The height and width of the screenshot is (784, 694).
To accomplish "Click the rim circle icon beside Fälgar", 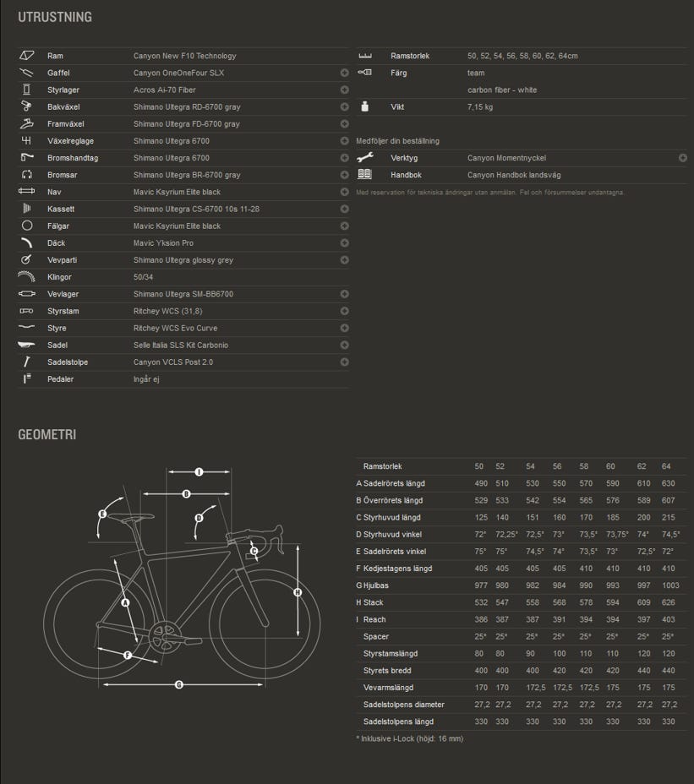I will click(x=27, y=226).
